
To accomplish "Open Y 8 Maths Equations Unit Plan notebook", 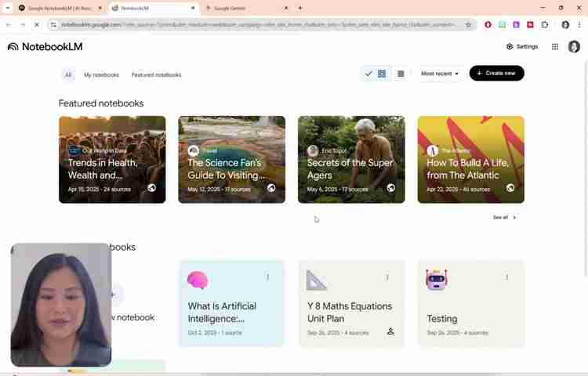I will 351,304.
